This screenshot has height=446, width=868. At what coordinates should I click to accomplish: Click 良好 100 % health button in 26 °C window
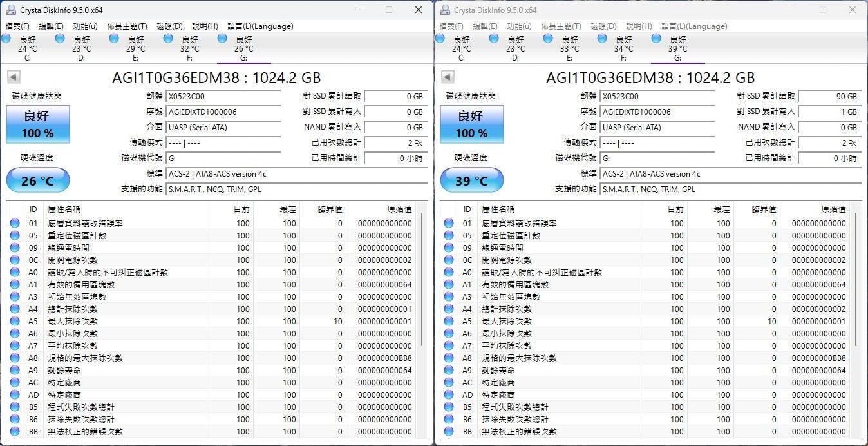37,124
